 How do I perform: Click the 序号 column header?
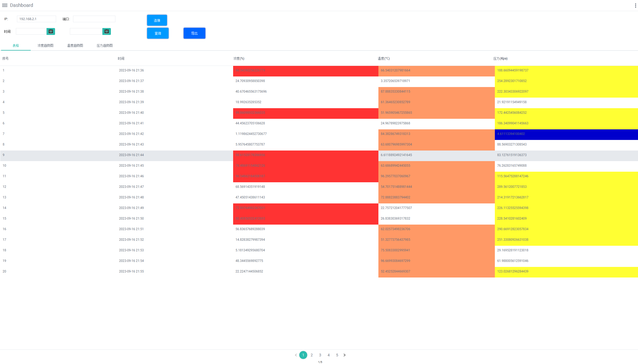[6, 58]
